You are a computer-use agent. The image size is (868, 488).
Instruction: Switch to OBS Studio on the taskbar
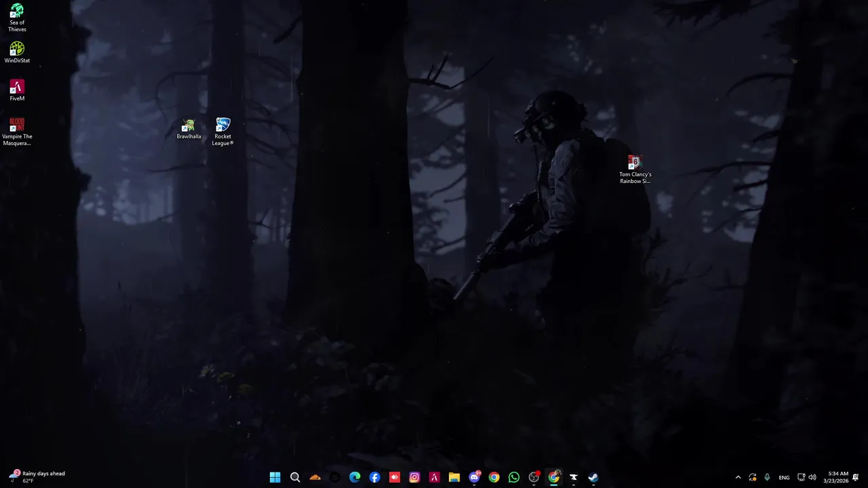click(x=534, y=477)
